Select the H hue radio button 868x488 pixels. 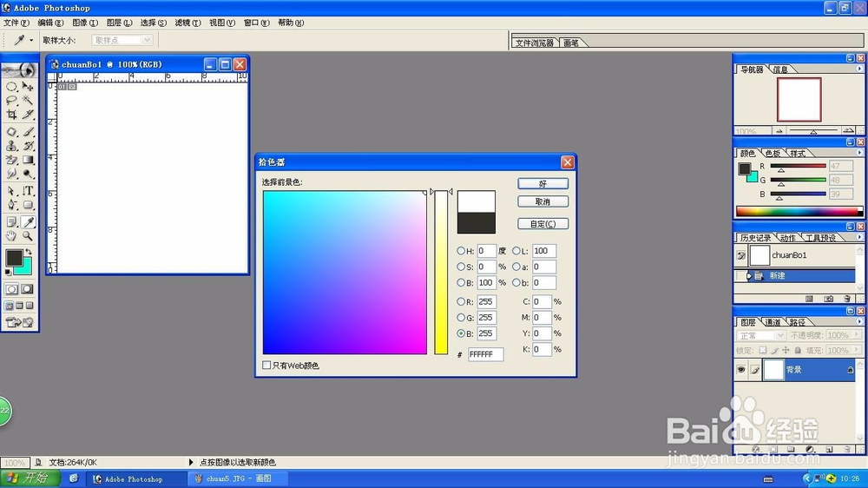tap(461, 251)
